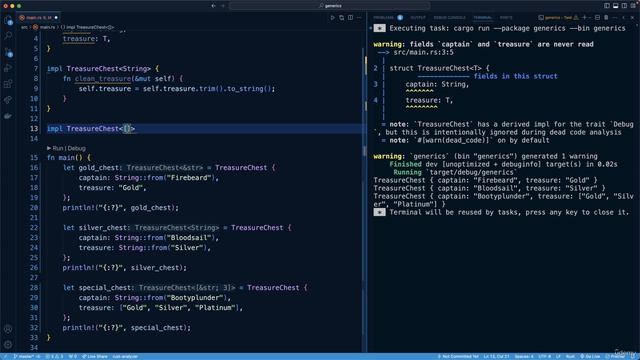640x360 pixels.
Task: Open errors and warnings status item
Action: point(54,356)
